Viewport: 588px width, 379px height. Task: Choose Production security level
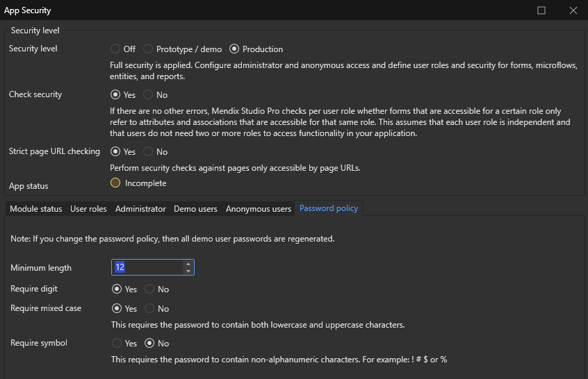234,49
